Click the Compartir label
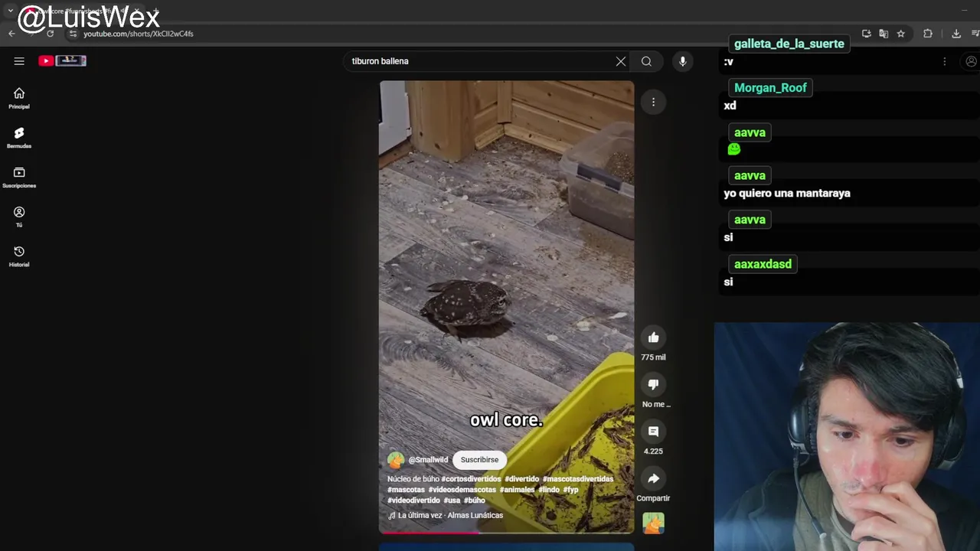 click(x=653, y=498)
